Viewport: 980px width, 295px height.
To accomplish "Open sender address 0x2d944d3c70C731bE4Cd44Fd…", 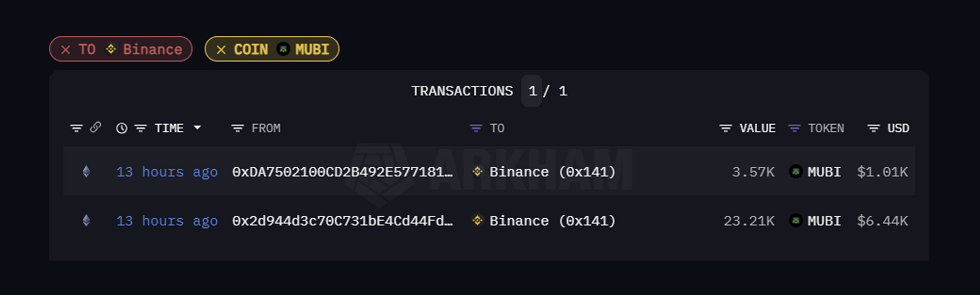I will coord(342,221).
